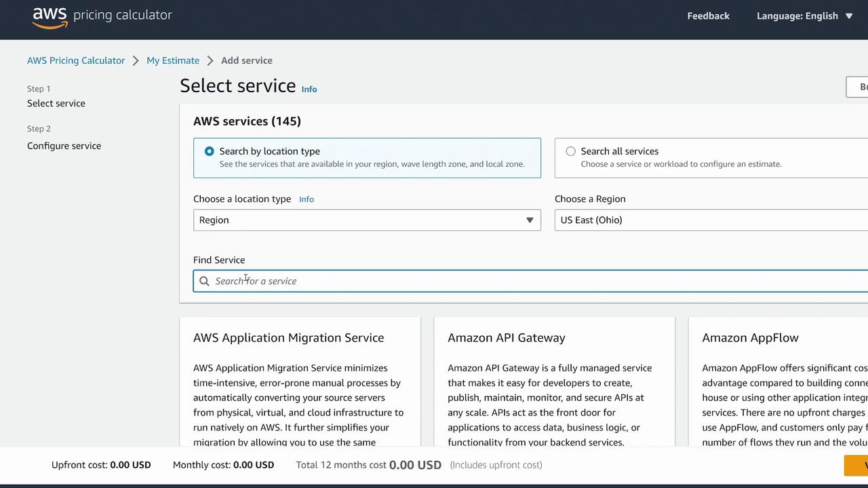Image resolution: width=868 pixels, height=488 pixels.
Task: Open Feedback in the top bar
Action: (x=708, y=16)
